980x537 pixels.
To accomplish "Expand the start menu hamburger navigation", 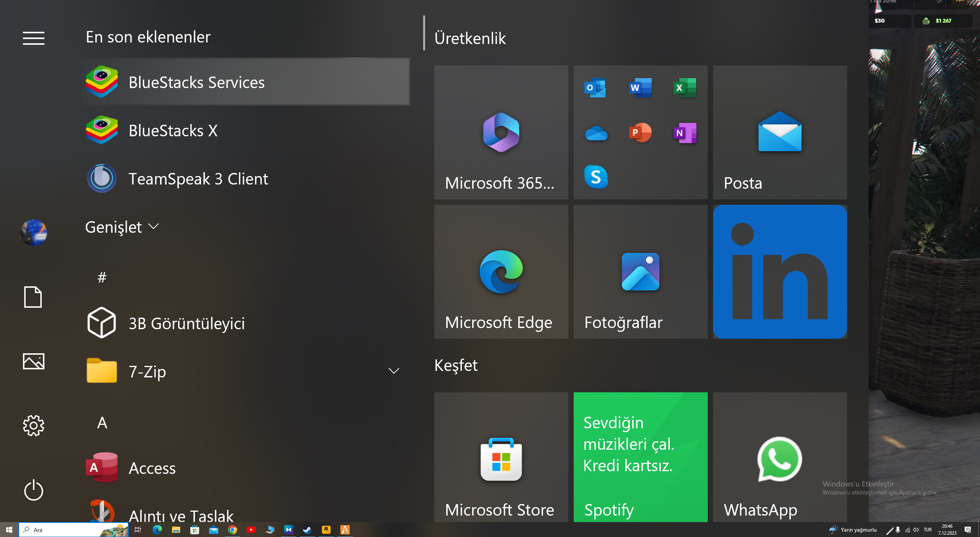I will point(34,38).
